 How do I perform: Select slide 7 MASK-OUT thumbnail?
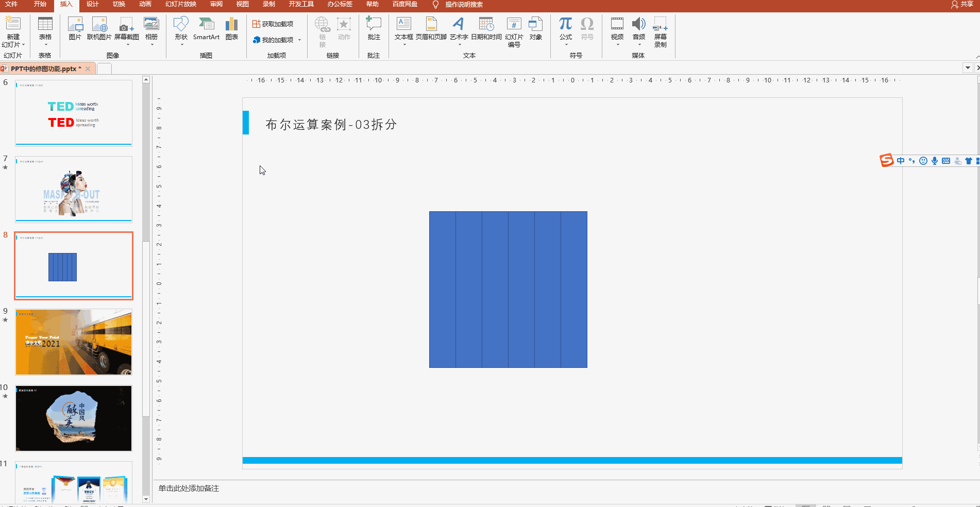74,189
